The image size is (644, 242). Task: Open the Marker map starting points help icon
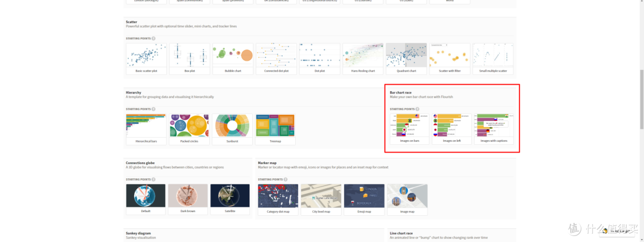pos(286,179)
